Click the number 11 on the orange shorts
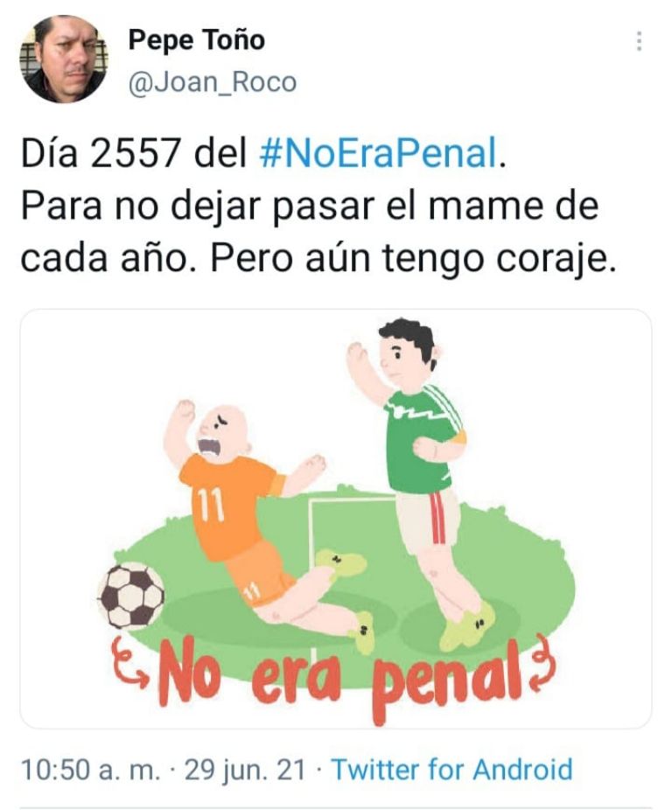 [x=251, y=592]
